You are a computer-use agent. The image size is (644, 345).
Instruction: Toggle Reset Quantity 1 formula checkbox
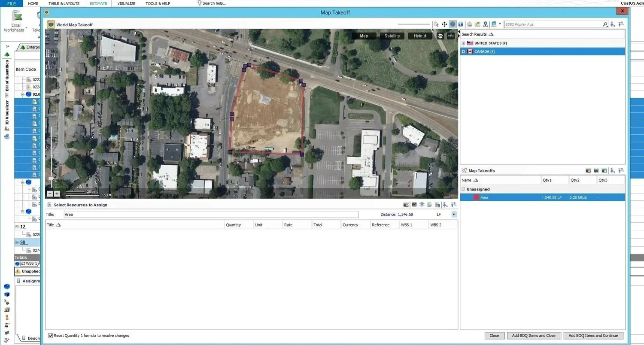coord(51,336)
